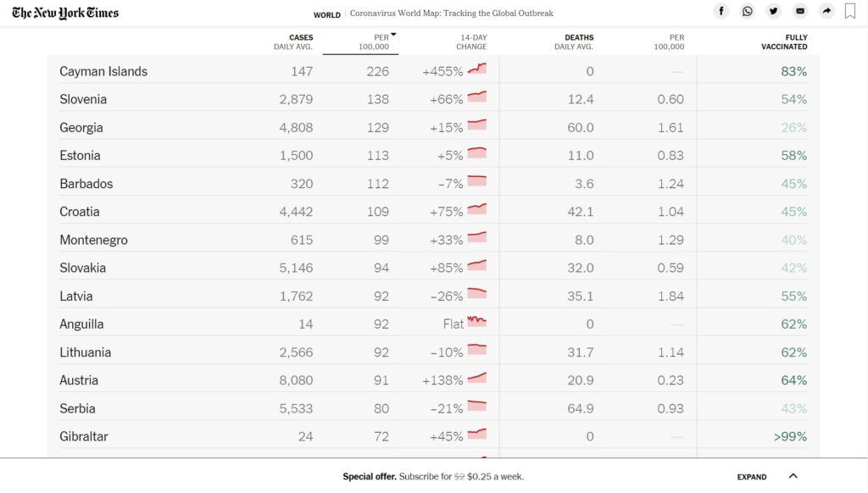Sort by Deaths Daily Avg. column header

click(574, 42)
